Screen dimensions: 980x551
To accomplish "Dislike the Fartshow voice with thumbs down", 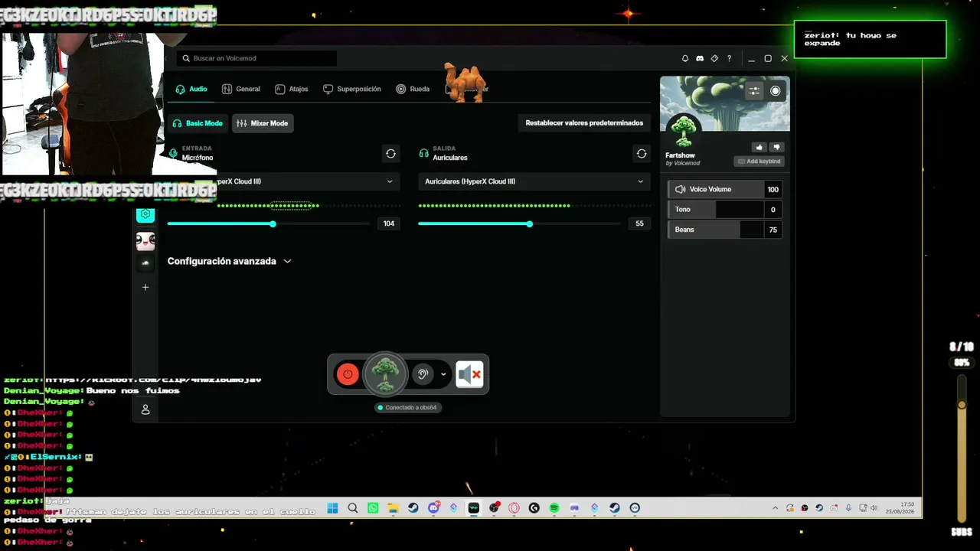I will click(x=776, y=147).
